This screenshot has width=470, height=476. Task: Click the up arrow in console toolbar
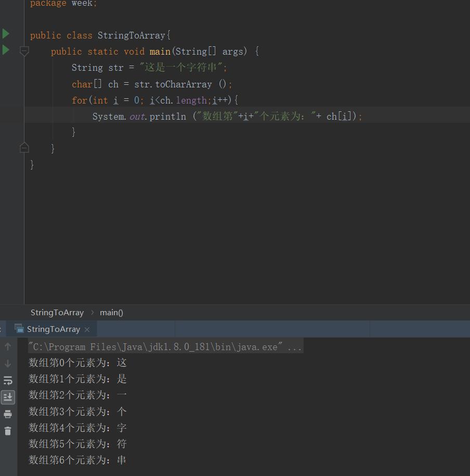pos(8,346)
